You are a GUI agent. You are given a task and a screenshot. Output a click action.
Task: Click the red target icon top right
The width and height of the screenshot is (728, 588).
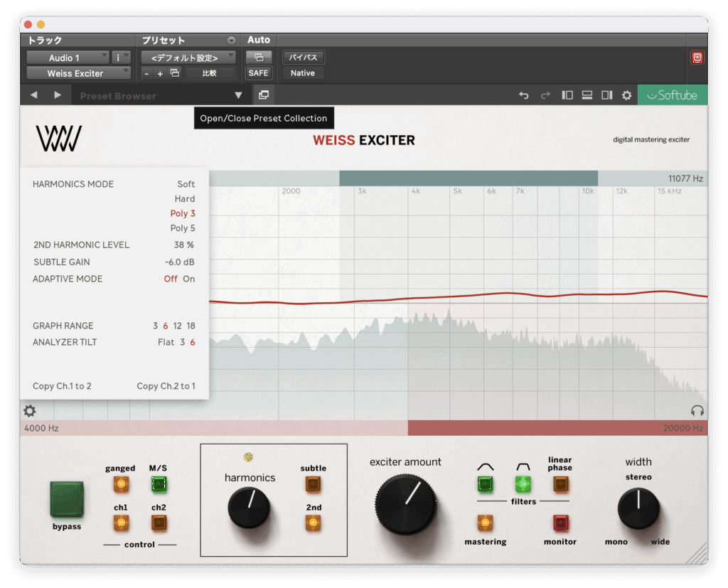[697, 58]
